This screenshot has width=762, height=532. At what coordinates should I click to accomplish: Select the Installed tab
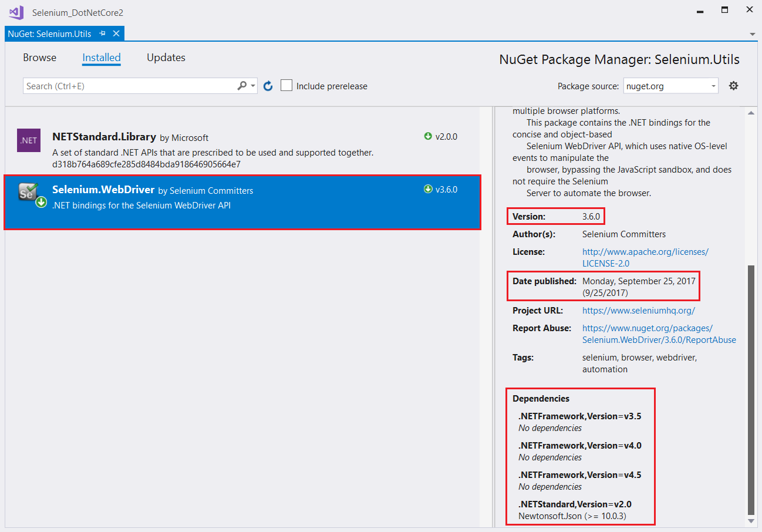point(102,58)
